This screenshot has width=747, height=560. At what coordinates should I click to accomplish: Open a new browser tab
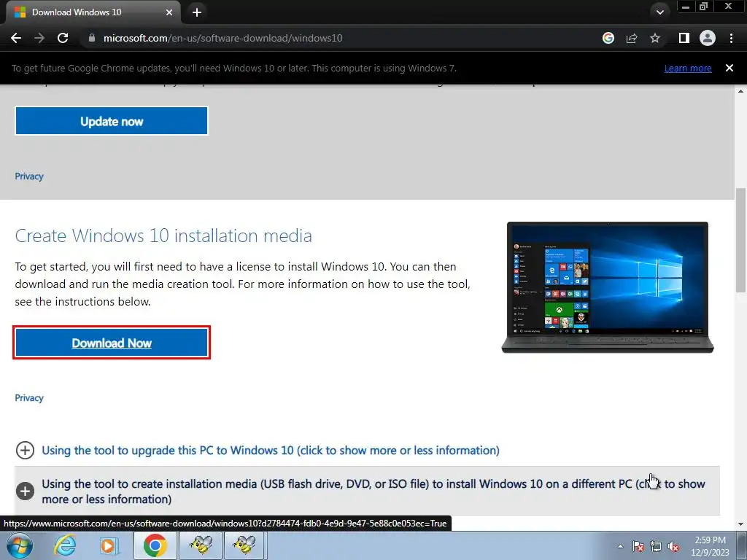(197, 12)
